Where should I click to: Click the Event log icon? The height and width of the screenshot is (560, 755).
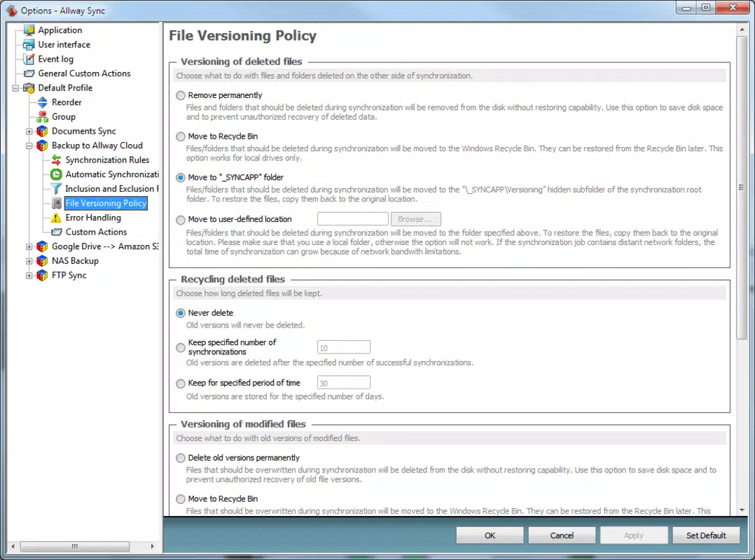tap(29, 59)
